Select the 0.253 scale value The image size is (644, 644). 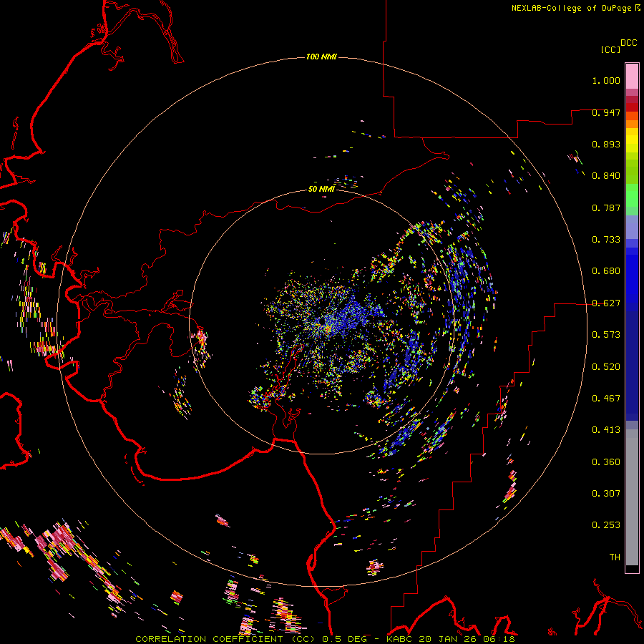[x=606, y=525]
